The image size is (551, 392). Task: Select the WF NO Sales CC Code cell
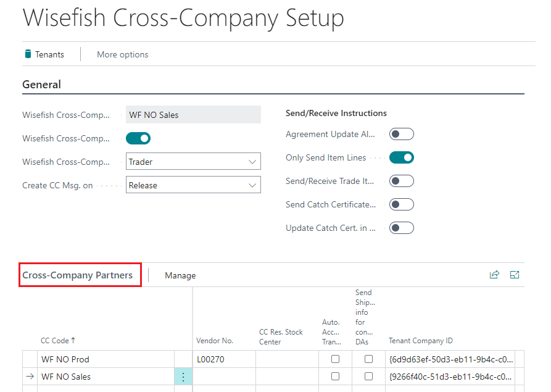106,377
